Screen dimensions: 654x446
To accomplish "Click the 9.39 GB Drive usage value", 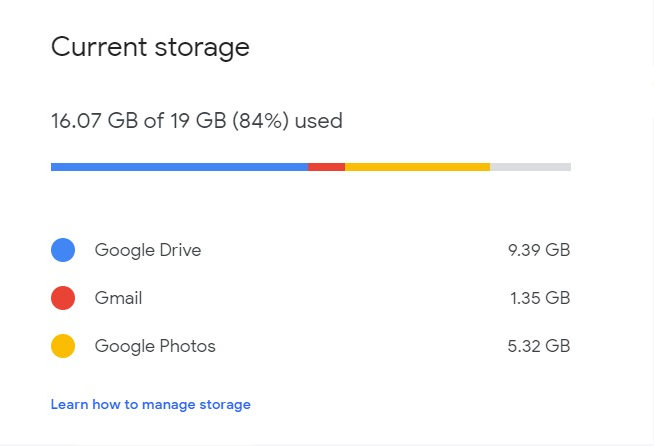I will (x=539, y=250).
